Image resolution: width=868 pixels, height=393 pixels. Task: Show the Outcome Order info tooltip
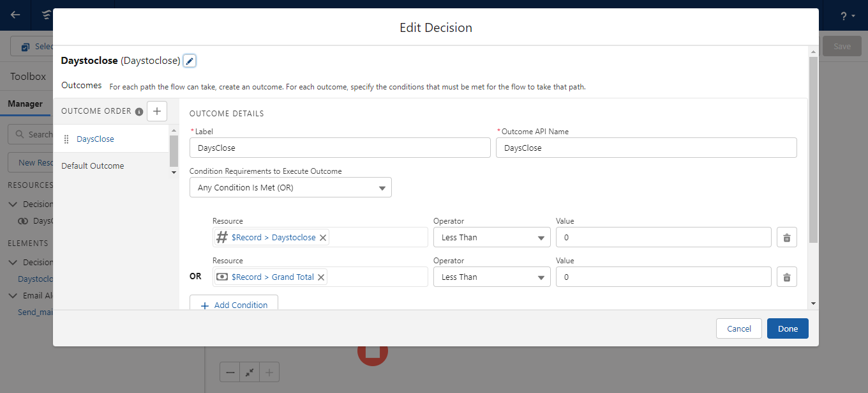139,111
